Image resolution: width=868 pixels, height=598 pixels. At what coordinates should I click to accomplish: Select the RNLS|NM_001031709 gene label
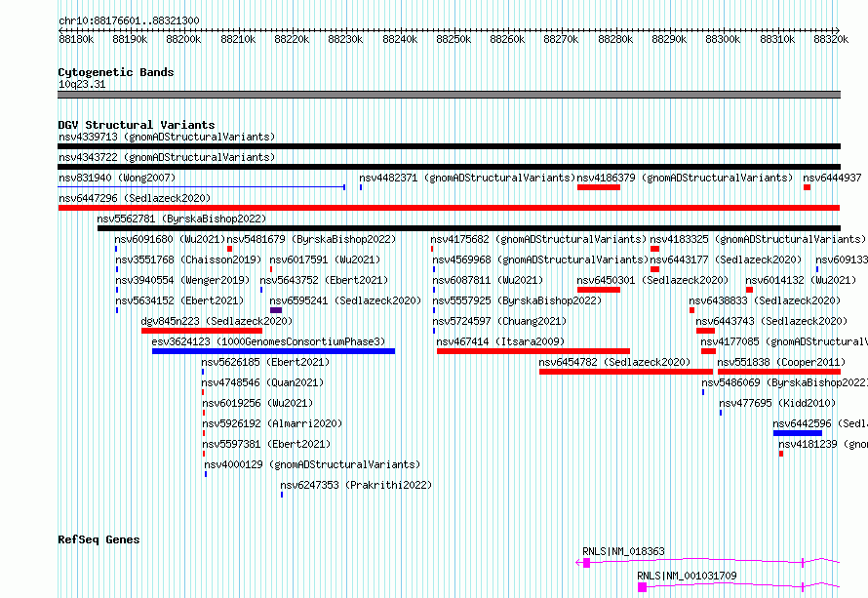(x=687, y=576)
